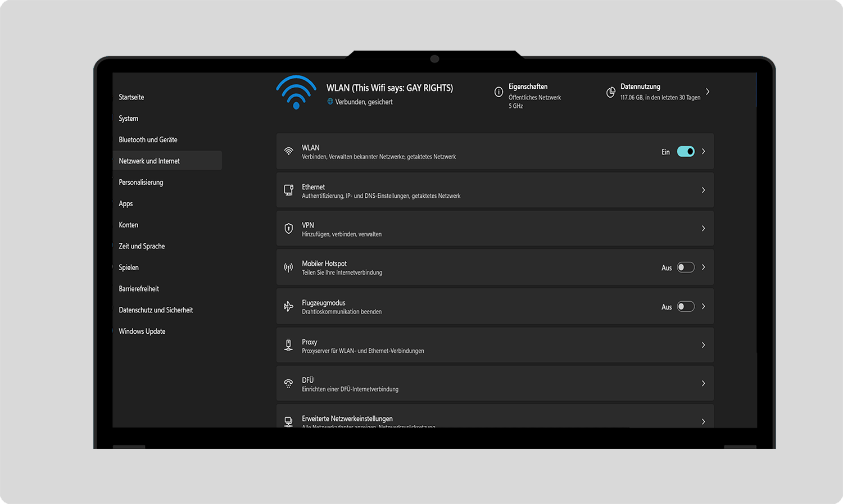Click the Mobiler Hotspot antenna icon
This screenshot has width=843, height=504.
(288, 267)
